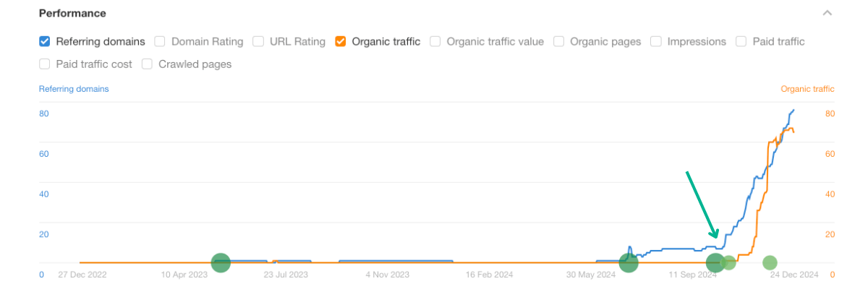The image size is (868, 289).
Task: Uncheck the Referring domains checkbox
Action: pyautogui.click(x=45, y=42)
